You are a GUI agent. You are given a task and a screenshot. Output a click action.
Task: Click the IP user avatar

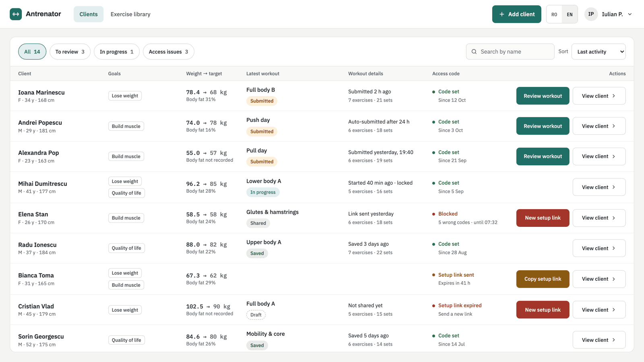pos(591,14)
